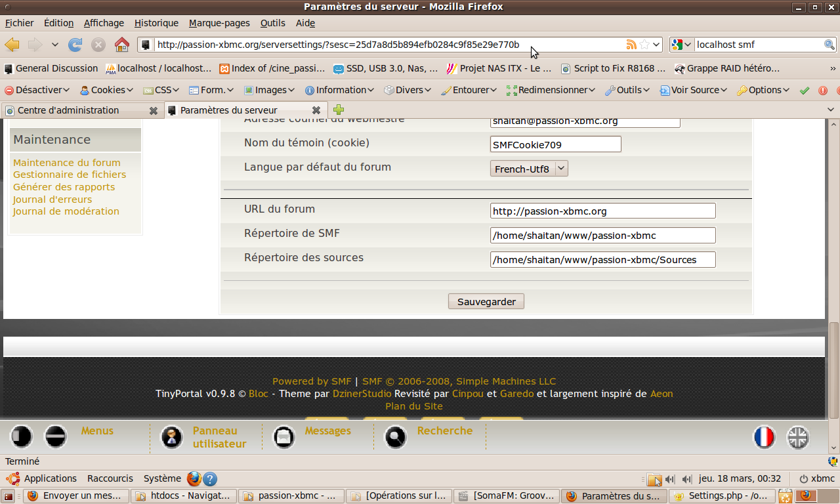Open Journal de modération link
The image size is (840, 504).
[x=66, y=211]
